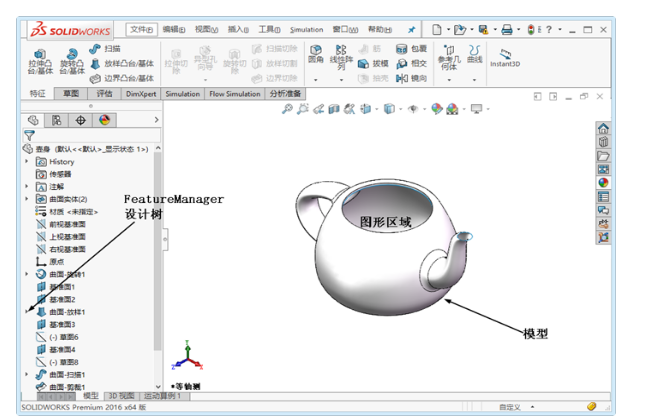Open the Home icon in task pane
The width and height of the screenshot is (645, 417).
603,128
